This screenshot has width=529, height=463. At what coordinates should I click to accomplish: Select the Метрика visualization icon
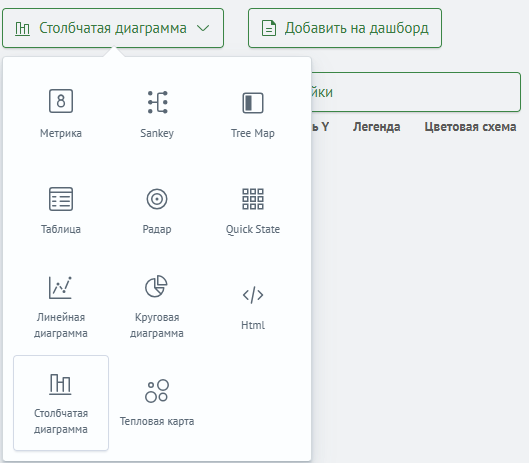(61, 101)
